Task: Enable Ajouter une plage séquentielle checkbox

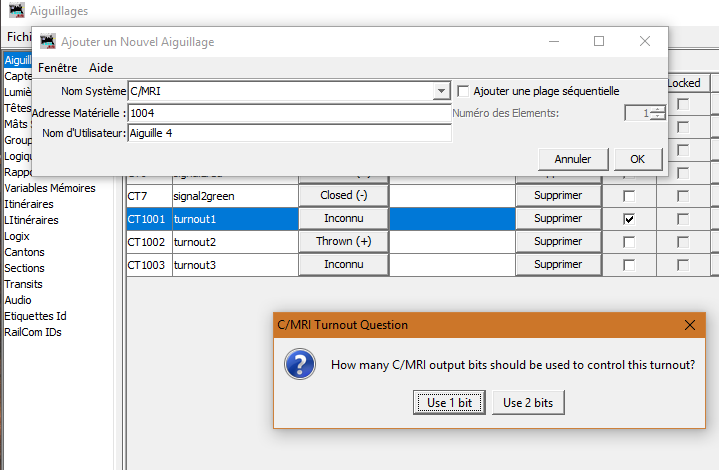Action: coord(463,91)
